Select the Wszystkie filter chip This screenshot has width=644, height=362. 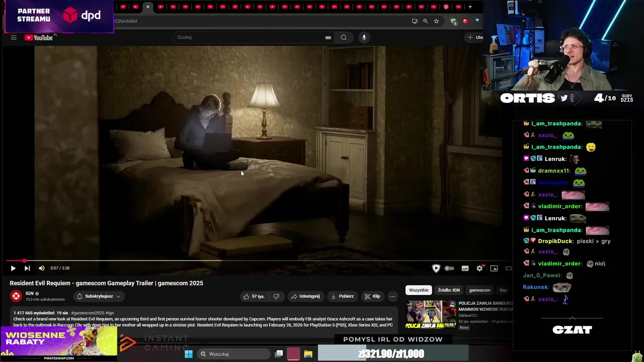click(419, 290)
